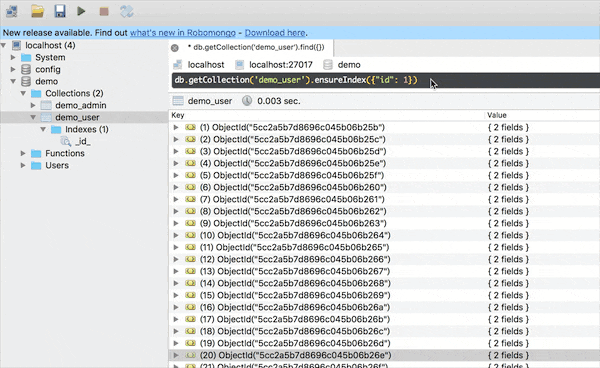
Task: Click '{ 2 fields }' value in row (12)
Action: click(508, 259)
